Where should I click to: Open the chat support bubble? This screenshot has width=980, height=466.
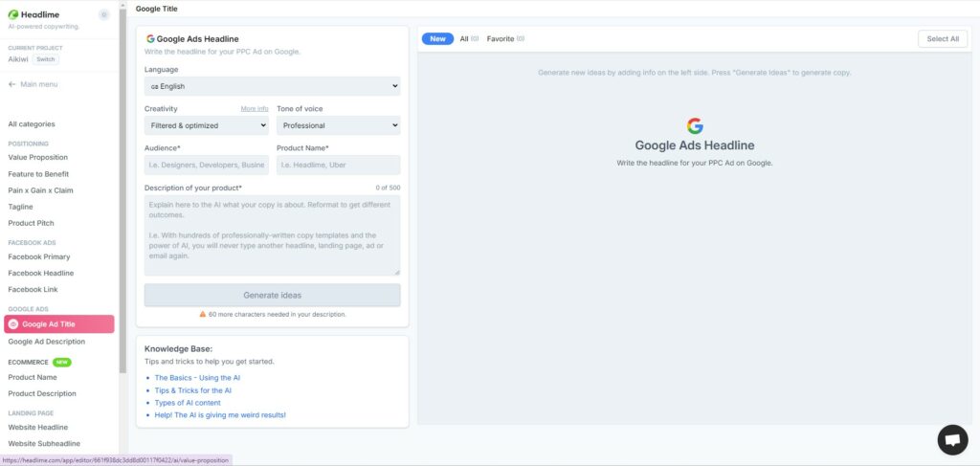952,440
